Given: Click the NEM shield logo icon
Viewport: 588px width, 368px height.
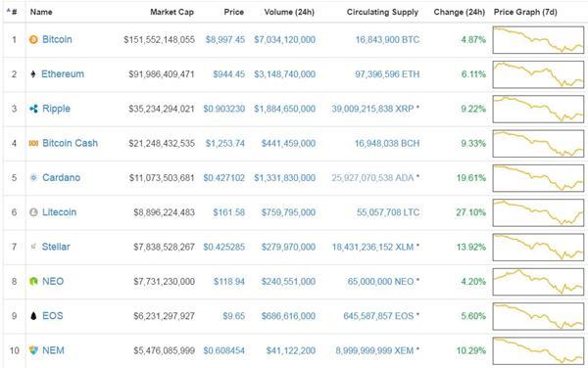Looking at the screenshot, I should tap(33, 350).
